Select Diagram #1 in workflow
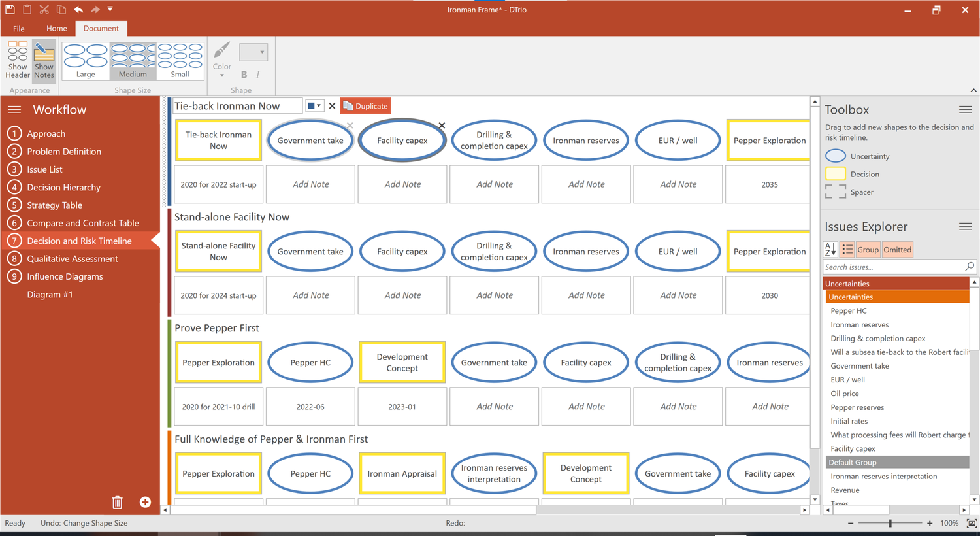The width and height of the screenshot is (980, 536). pyautogui.click(x=50, y=295)
